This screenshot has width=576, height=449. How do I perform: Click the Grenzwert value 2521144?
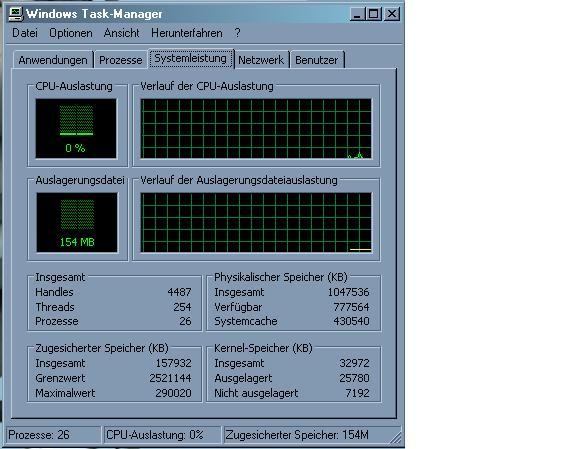click(170, 378)
